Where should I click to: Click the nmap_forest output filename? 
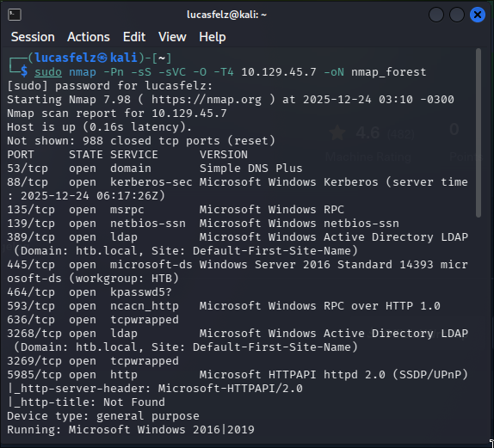coord(388,72)
